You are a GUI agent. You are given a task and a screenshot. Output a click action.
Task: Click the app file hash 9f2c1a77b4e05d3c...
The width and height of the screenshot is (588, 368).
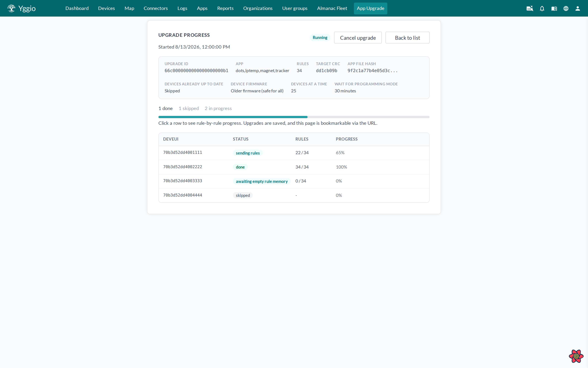[x=372, y=71]
